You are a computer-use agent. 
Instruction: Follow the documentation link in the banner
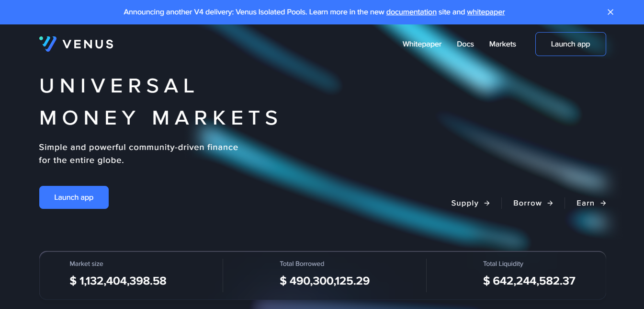(411, 12)
